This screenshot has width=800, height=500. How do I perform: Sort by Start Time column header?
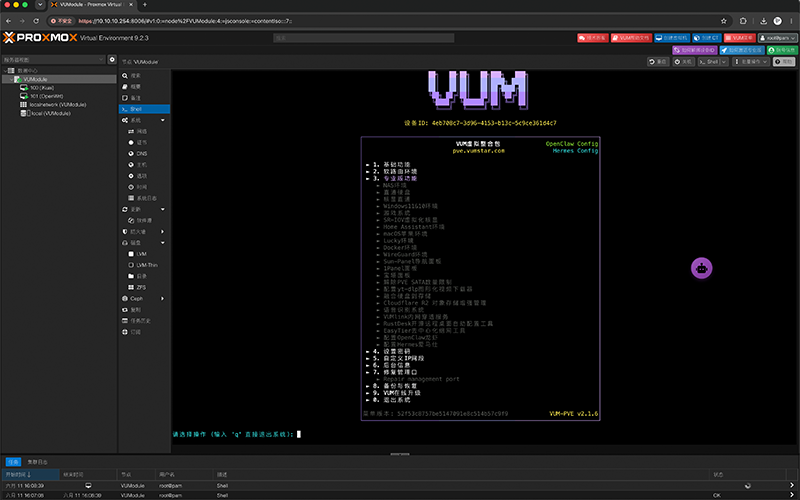point(31,474)
